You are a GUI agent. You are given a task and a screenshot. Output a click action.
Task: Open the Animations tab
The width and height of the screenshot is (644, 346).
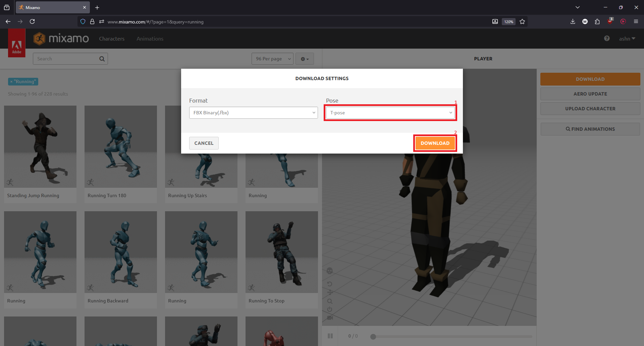pyautogui.click(x=150, y=39)
